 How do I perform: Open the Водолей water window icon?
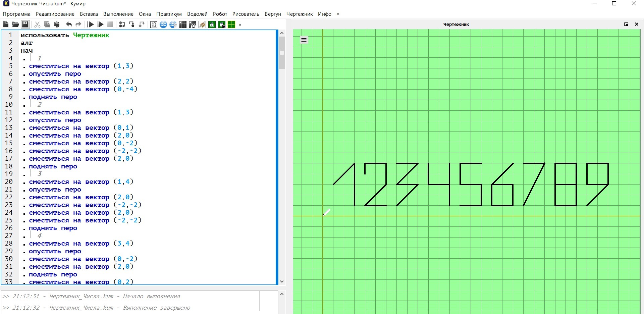[x=163, y=24]
